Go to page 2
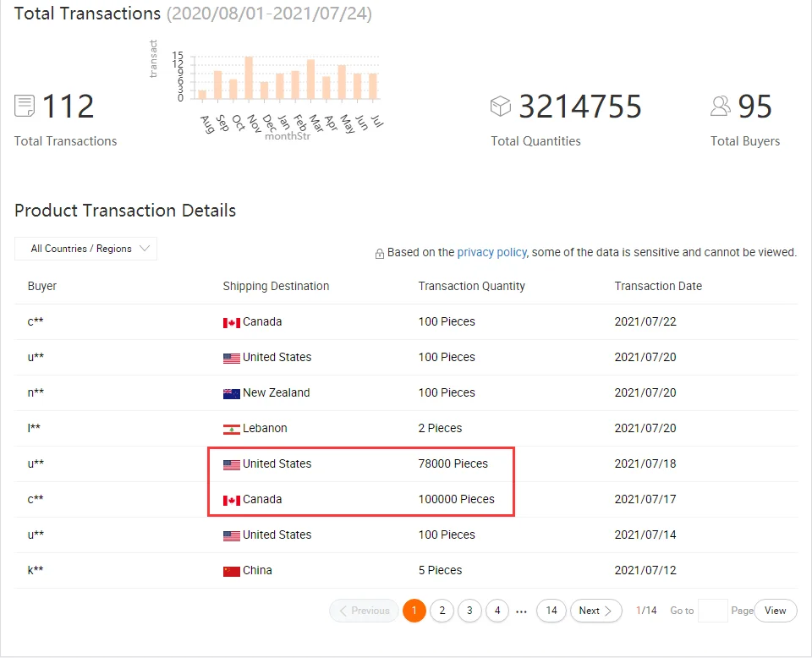This screenshot has width=812, height=658. pos(442,611)
